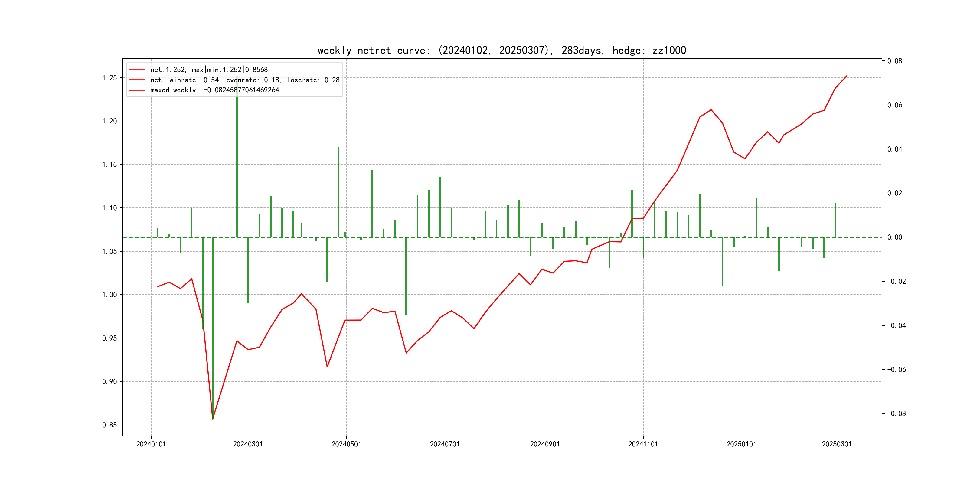Click the 0.00 right axis tick label
Screen dimensions: 980x490
pos(894,237)
